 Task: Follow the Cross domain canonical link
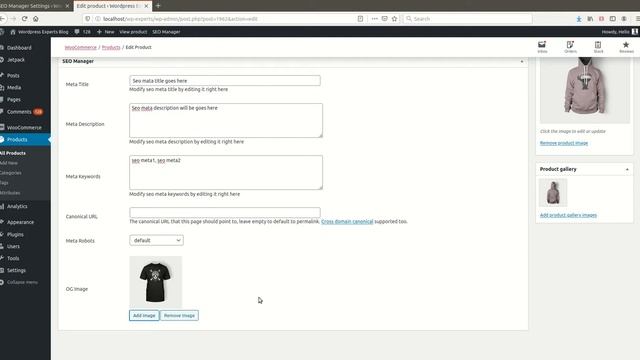[x=347, y=222]
